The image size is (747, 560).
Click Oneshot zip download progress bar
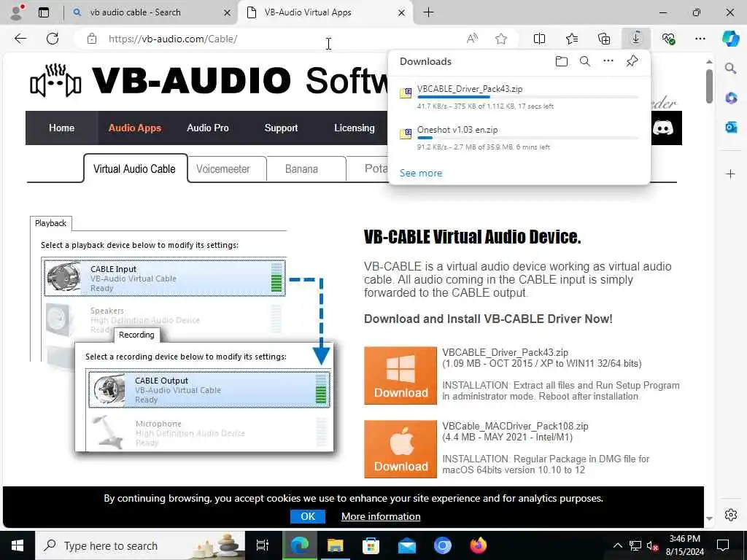coord(527,138)
